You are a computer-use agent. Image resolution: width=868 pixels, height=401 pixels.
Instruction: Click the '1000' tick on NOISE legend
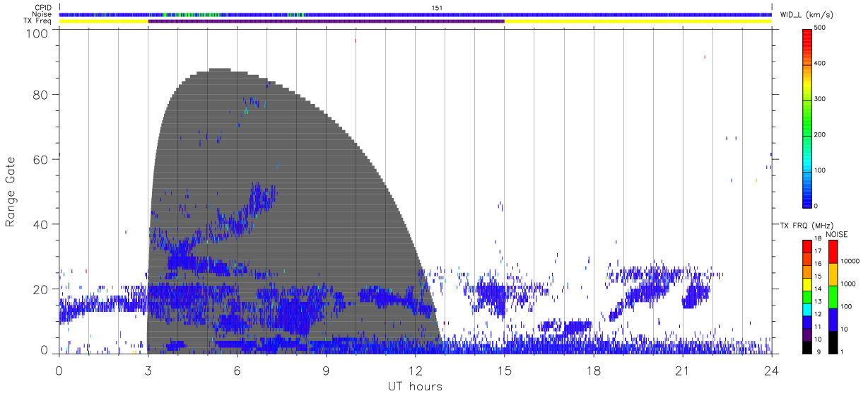click(848, 284)
